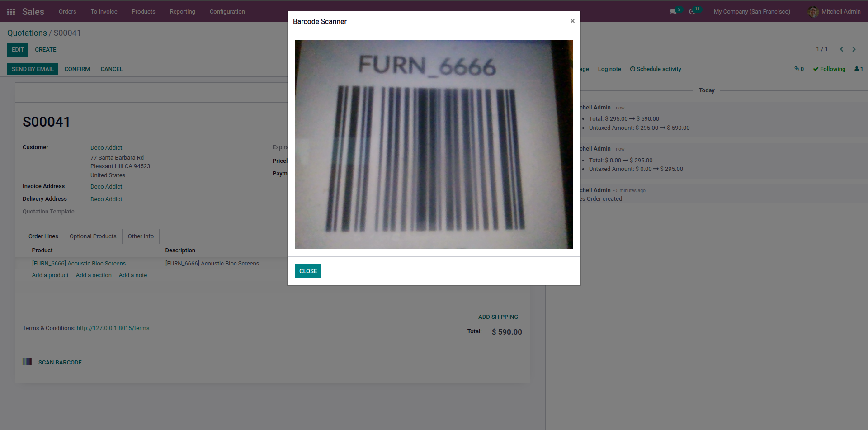Screen dimensions: 868x430
Task: Click Add a section
Action: pyautogui.click(x=94, y=275)
